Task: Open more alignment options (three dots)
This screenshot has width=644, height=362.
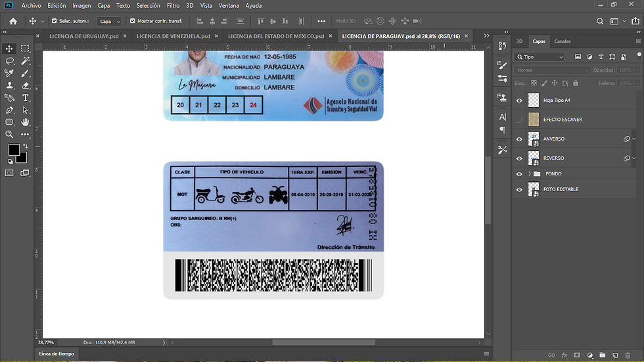Action: click(x=321, y=21)
